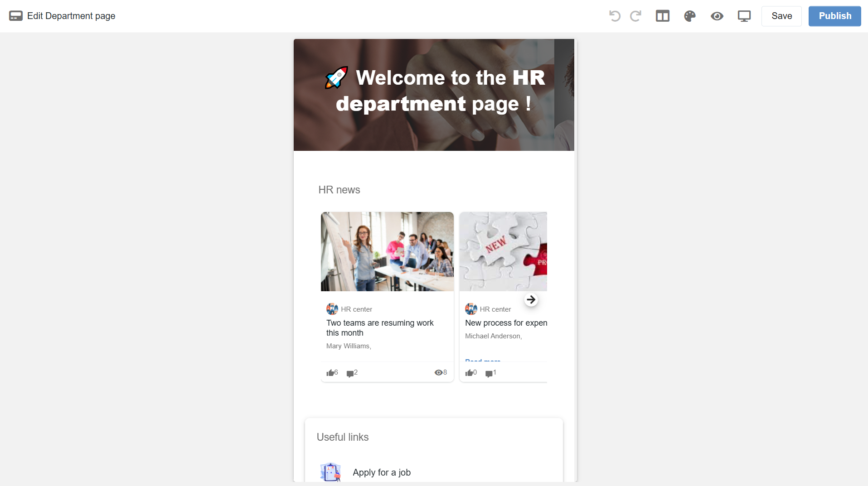Open 'Two teams are resuming work' article
The image size is (868, 486).
(380, 327)
